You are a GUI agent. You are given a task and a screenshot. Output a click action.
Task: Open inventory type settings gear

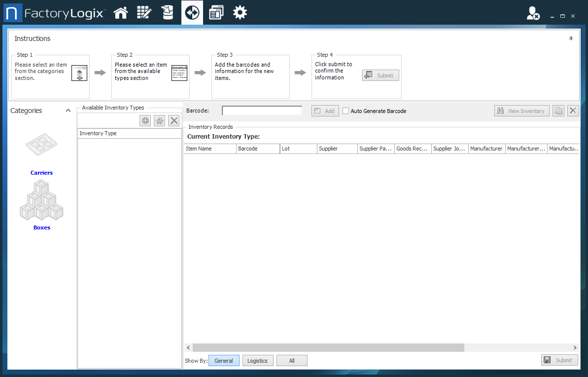pyautogui.click(x=159, y=120)
